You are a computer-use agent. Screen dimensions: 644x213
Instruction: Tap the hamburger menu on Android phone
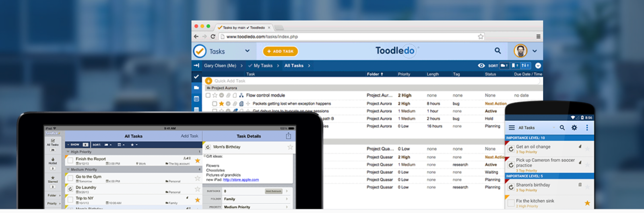click(x=512, y=128)
